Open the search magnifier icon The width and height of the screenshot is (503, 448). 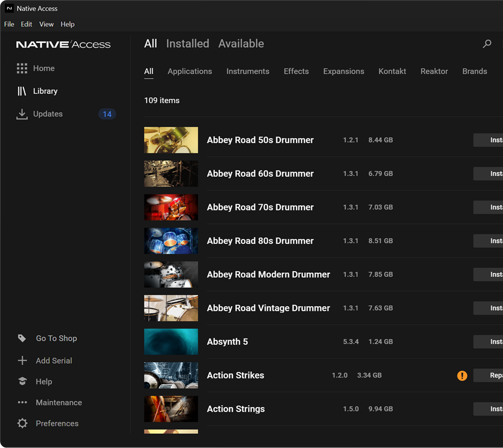487,44
